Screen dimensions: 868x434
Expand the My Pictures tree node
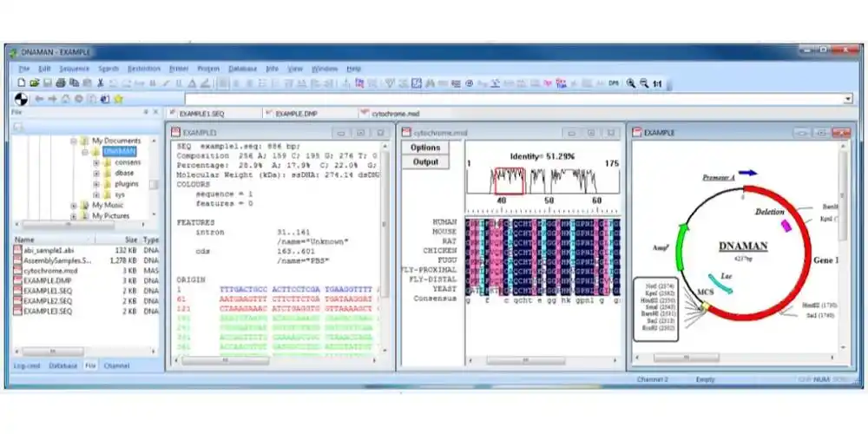tap(74, 216)
